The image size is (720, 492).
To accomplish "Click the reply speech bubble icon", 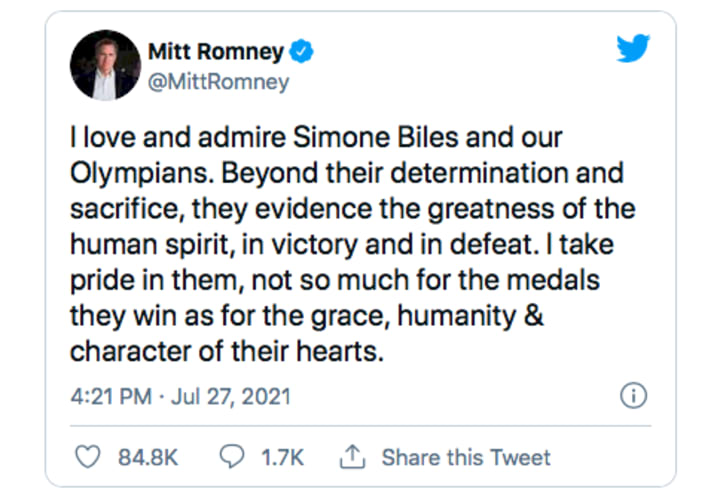I will (x=231, y=457).
